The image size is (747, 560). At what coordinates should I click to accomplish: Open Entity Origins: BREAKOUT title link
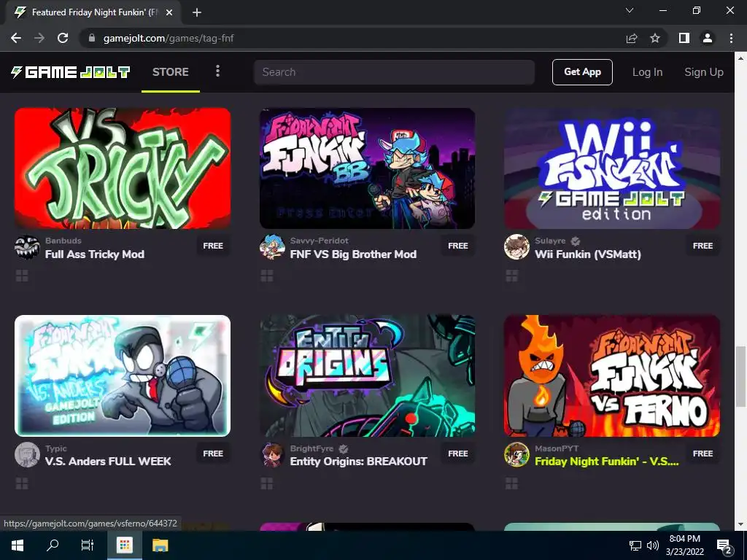[x=359, y=462]
